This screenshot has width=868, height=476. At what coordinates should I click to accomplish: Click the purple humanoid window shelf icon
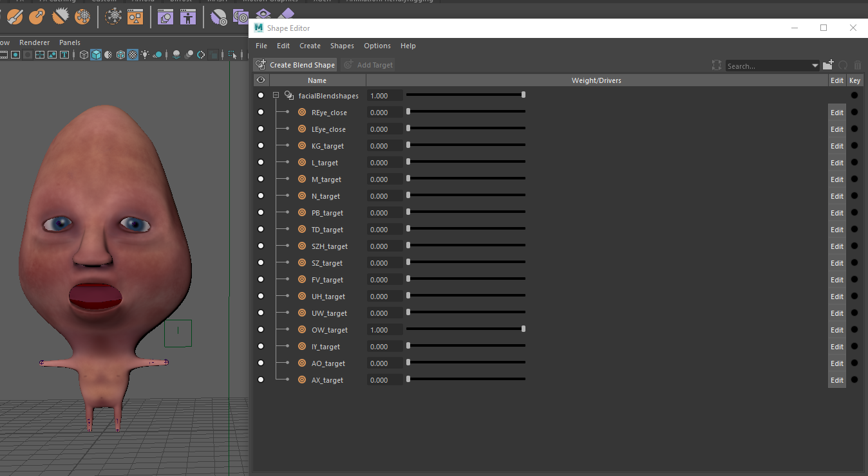187,17
